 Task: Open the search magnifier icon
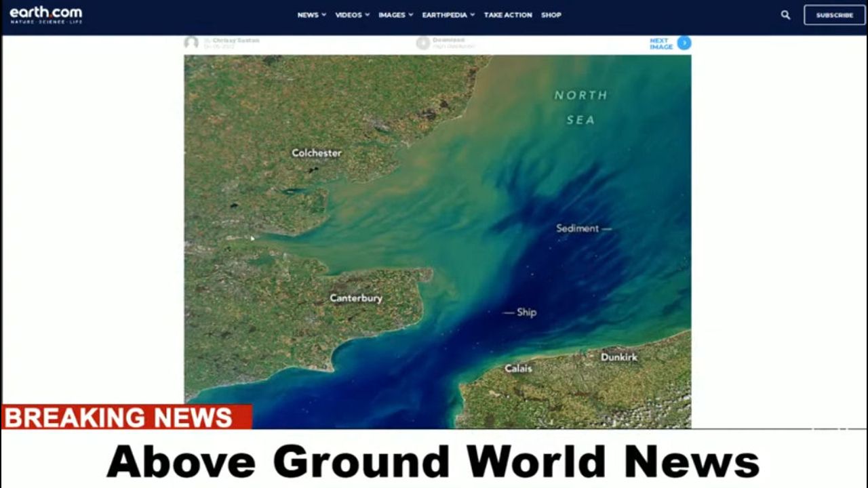pos(785,15)
